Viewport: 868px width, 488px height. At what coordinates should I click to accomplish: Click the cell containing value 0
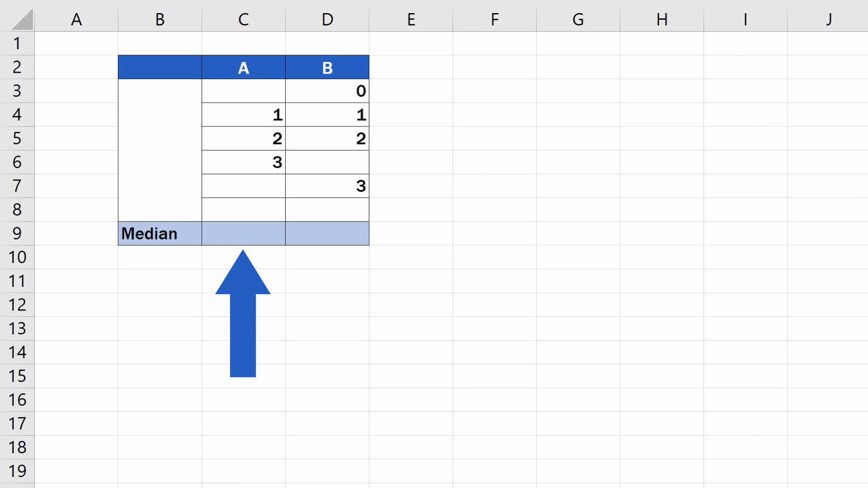(x=327, y=91)
